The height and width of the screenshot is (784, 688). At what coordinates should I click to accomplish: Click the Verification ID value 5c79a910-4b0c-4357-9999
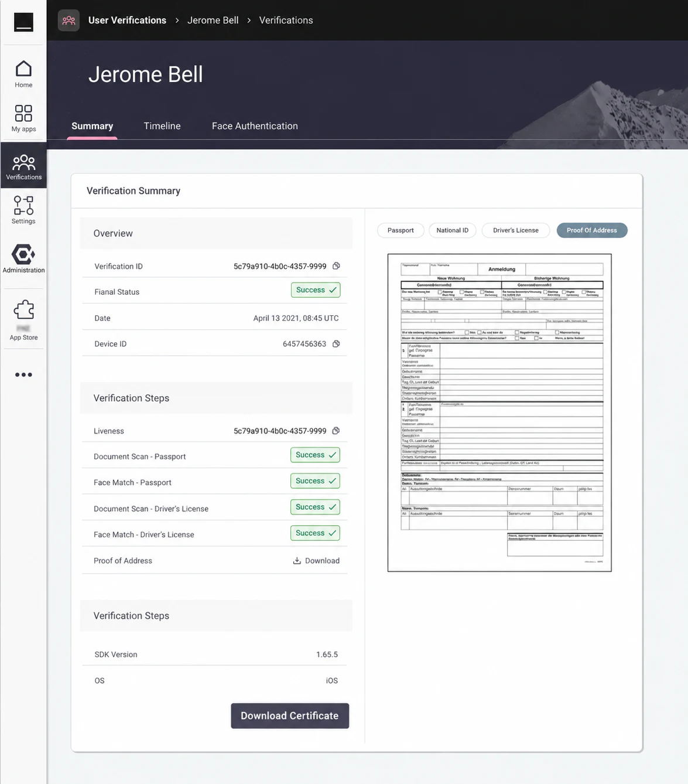click(280, 266)
